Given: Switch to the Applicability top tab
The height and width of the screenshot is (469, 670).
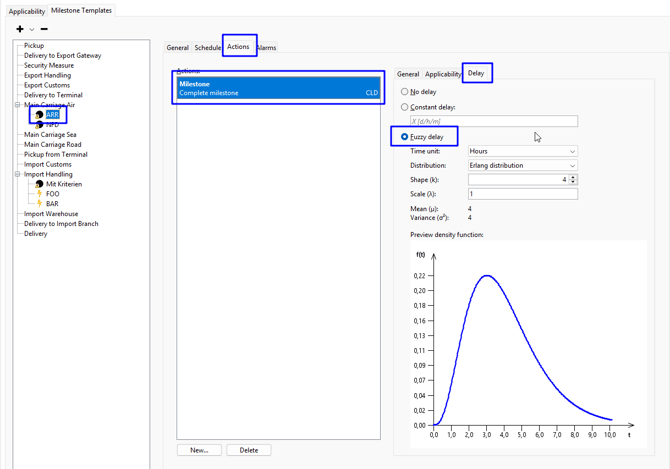Looking at the screenshot, I should (26, 11).
